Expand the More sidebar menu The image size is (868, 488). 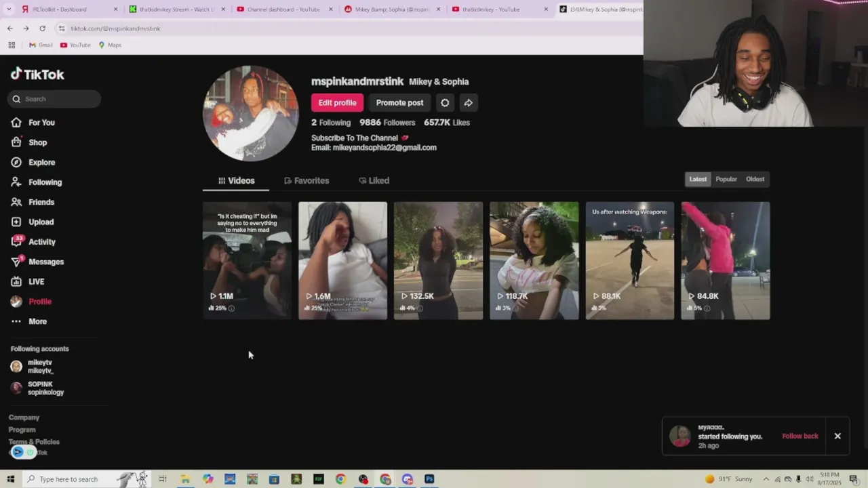click(29, 321)
